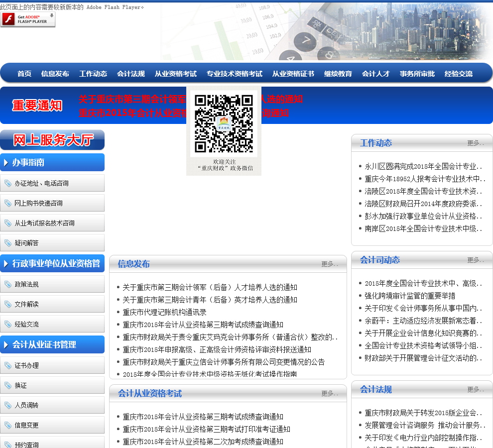Open news 彭水加强行政事业单位会计从业资格
493x448 pixels.
(x=423, y=217)
